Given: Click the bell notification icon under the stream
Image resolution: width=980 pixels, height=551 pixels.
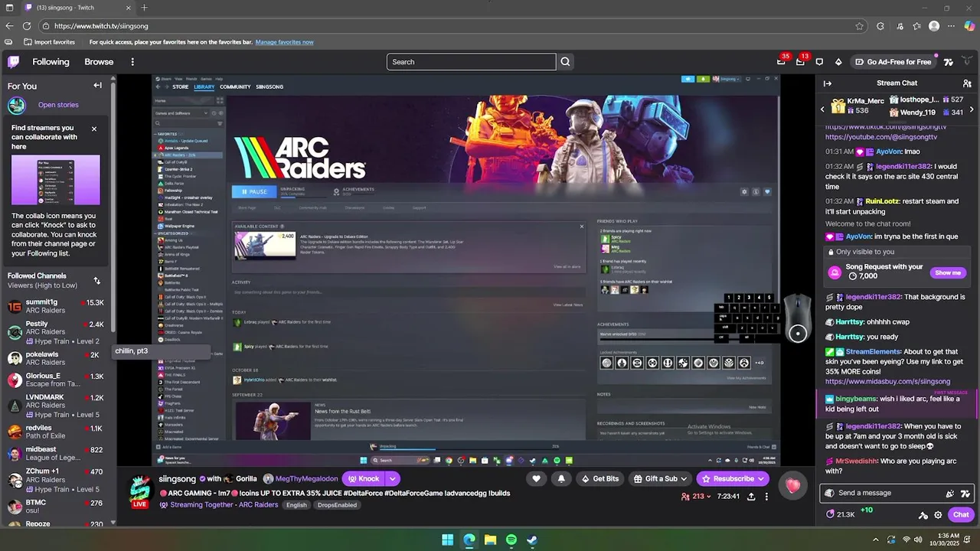Looking at the screenshot, I should pos(561,479).
